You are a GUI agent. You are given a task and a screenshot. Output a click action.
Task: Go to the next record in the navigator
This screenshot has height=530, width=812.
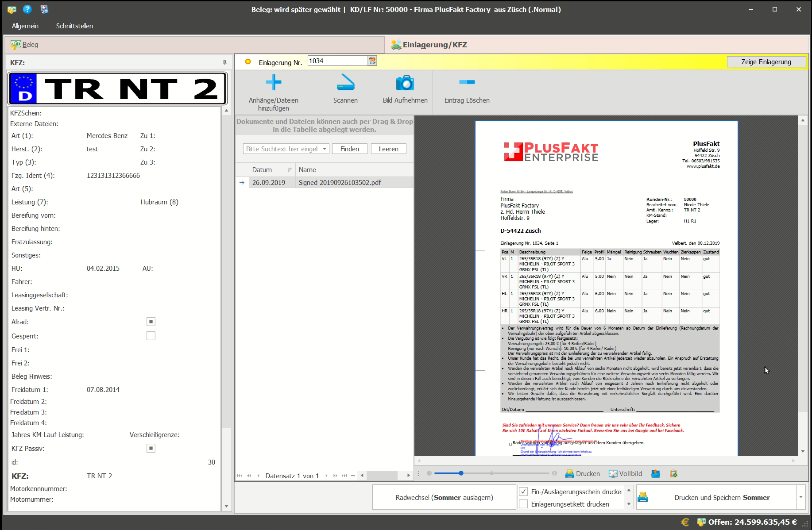(326, 476)
